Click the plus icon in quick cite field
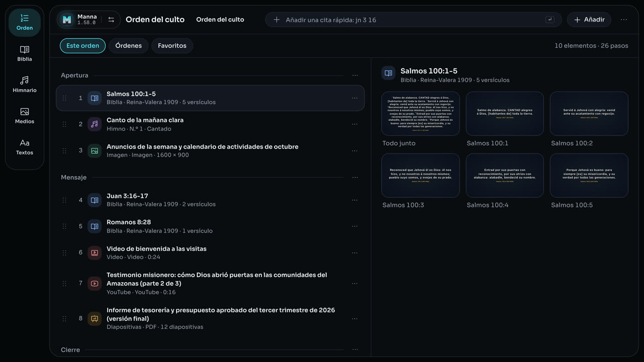Screen dimensions: 644x362 coord(276,20)
